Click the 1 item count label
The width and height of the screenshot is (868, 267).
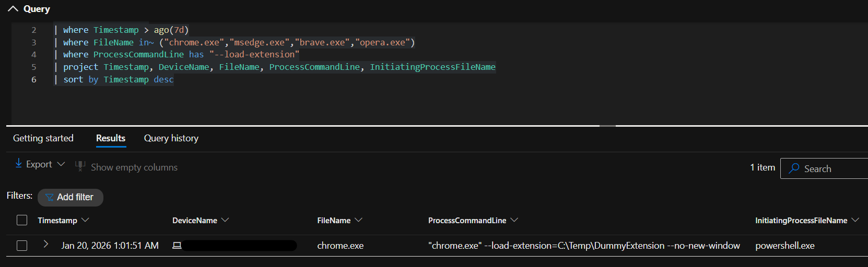[x=763, y=167]
